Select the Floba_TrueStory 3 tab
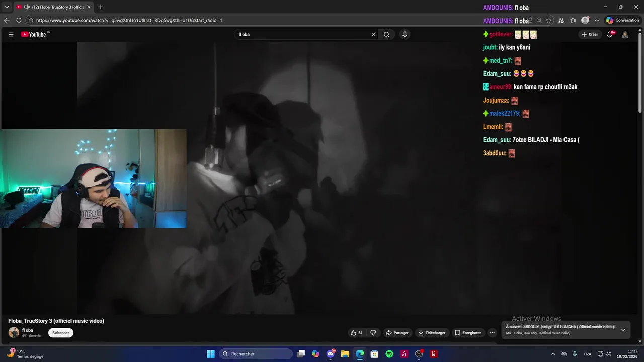 pyautogui.click(x=53, y=7)
